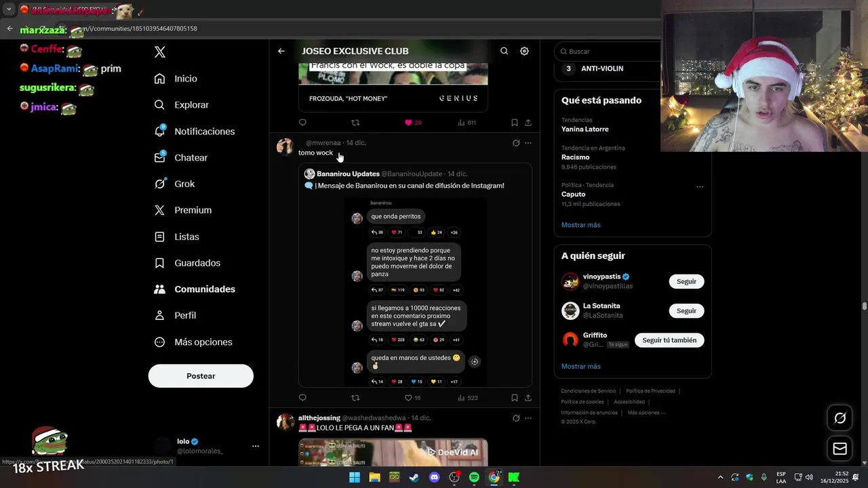
Task: Open Política de Privacidad link
Action: [650, 391]
